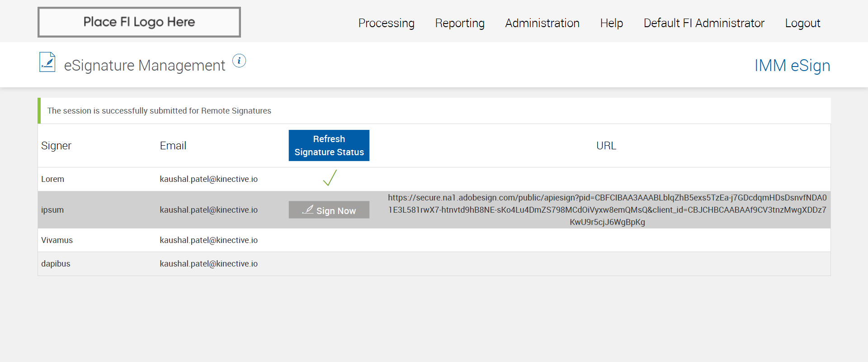
Task: Select the dapibus signer row
Action: tap(56, 264)
